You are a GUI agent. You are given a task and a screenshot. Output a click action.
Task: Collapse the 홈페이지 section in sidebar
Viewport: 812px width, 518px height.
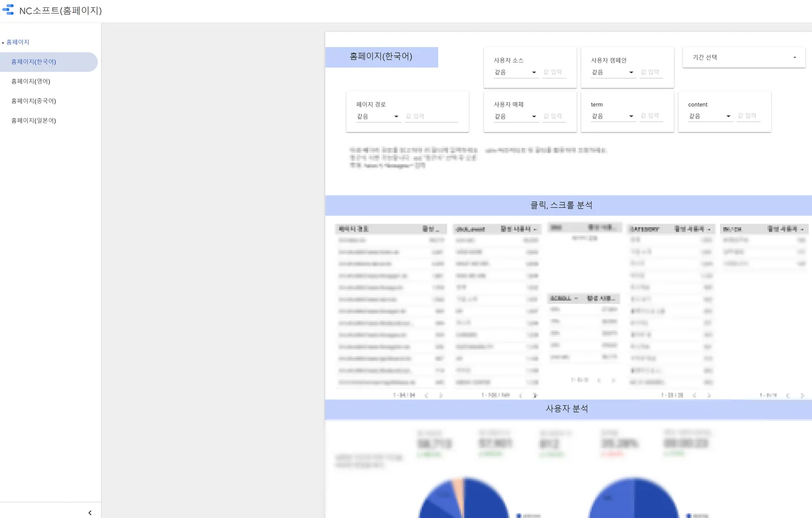[x=3, y=43]
